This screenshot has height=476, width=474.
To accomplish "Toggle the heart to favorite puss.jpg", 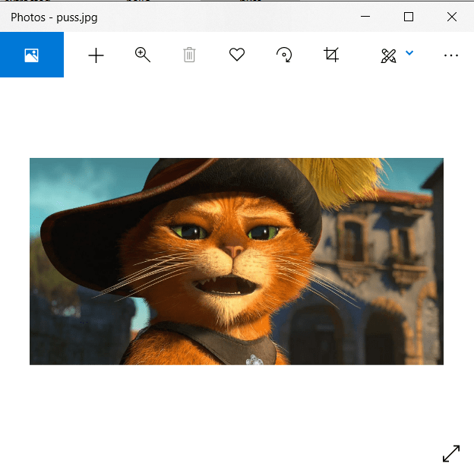I will (237, 55).
